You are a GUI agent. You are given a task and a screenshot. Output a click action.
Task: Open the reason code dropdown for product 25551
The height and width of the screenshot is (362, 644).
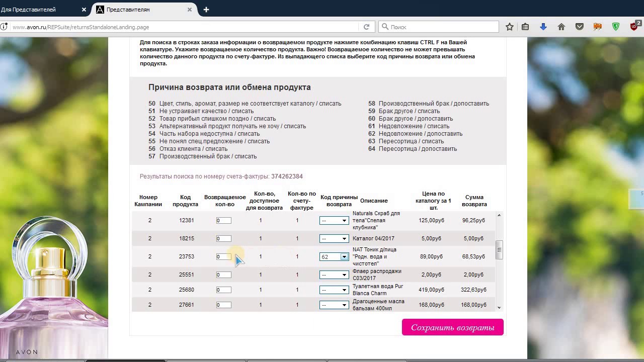[x=334, y=275]
